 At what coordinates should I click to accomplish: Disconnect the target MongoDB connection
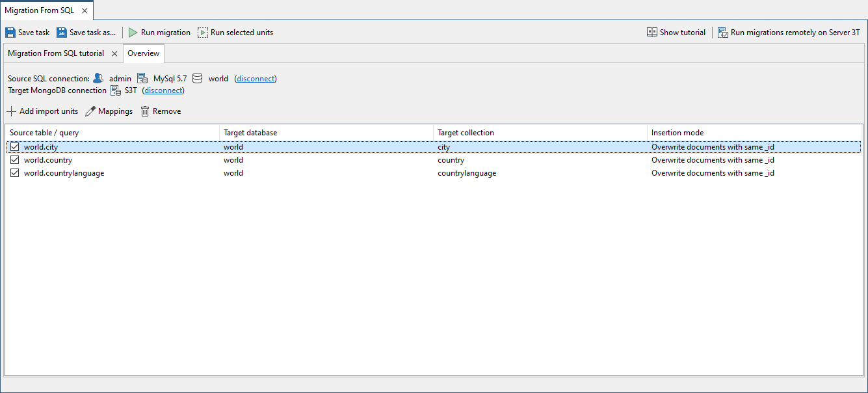[x=163, y=90]
